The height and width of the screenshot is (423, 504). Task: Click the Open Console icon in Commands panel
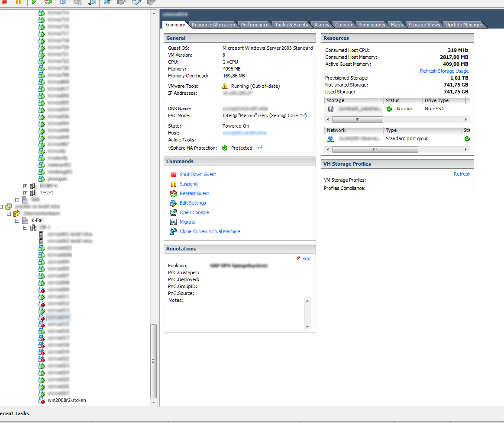click(173, 212)
